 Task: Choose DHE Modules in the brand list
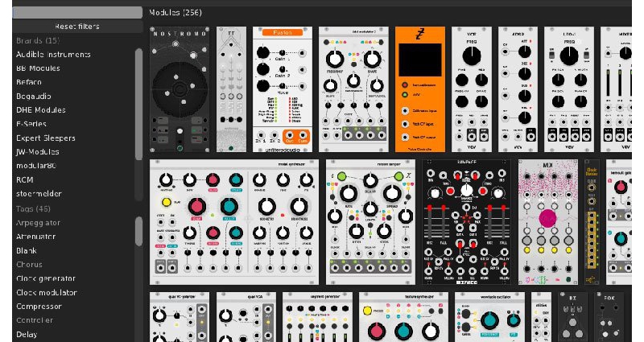pos(41,110)
